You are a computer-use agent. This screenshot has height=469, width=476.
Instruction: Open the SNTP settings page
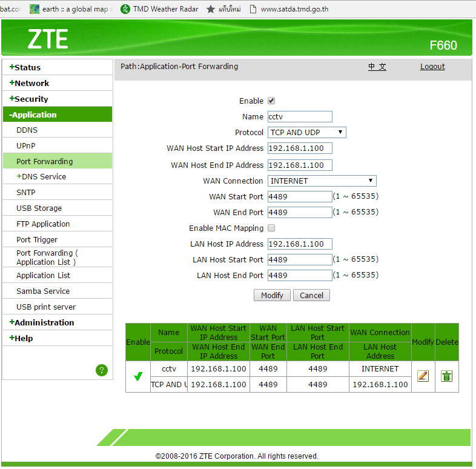pyautogui.click(x=26, y=193)
